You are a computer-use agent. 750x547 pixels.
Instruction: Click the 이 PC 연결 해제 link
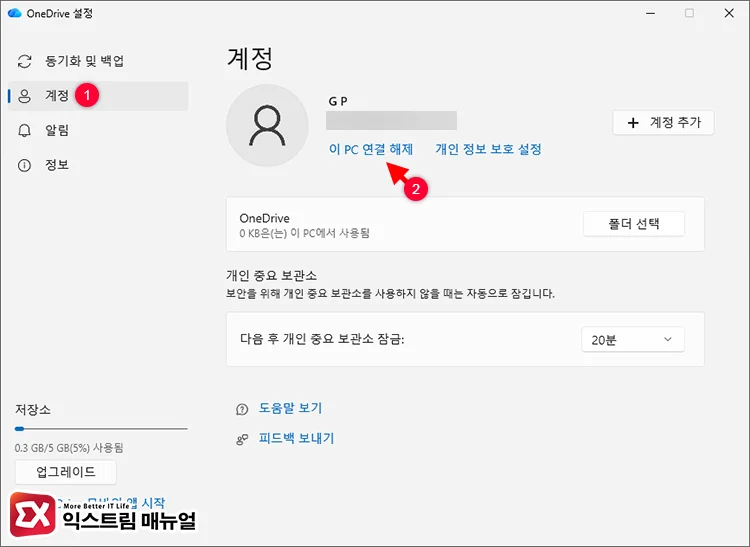pos(370,149)
